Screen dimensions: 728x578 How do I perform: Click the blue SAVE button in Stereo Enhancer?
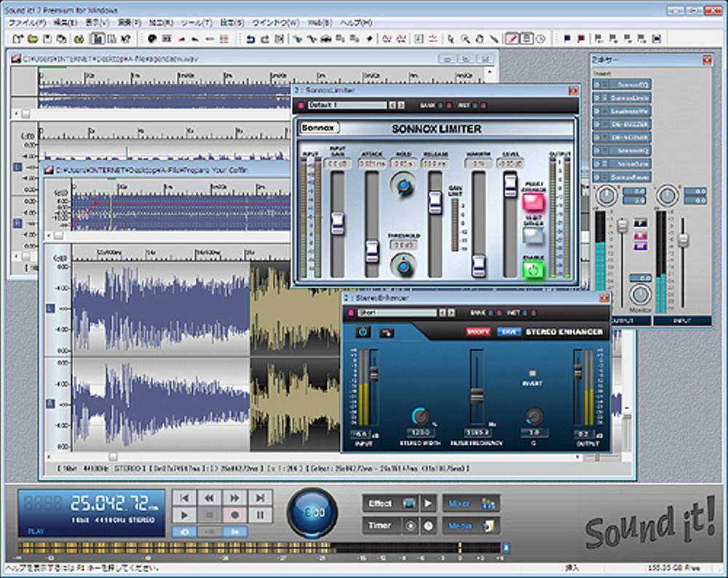pos(509,332)
